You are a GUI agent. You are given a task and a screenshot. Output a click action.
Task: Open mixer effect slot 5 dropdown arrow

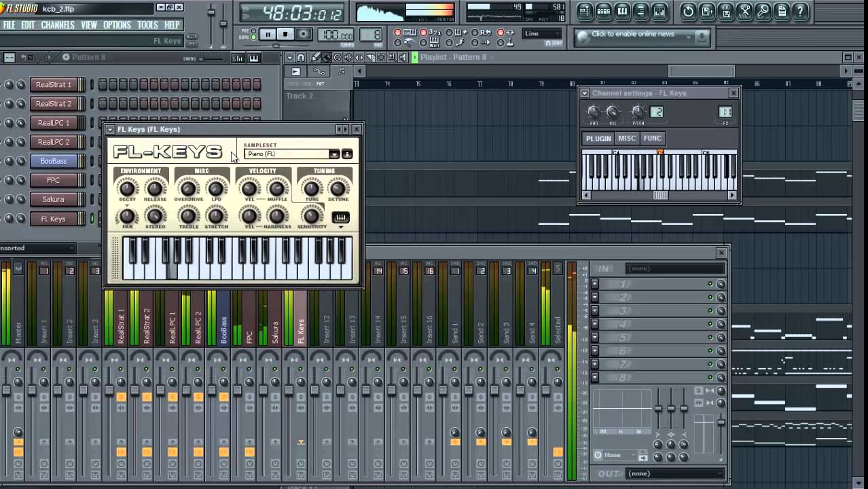pyautogui.click(x=595, y=338)
